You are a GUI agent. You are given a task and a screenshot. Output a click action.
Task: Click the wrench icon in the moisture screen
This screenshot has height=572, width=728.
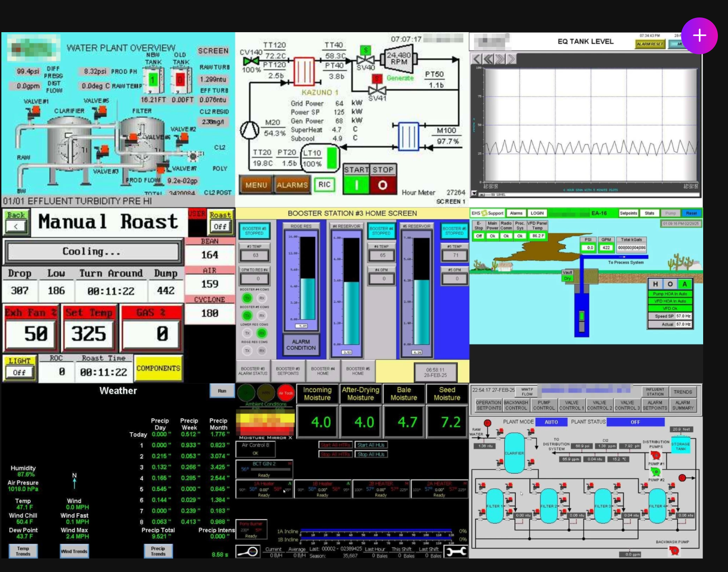pos(456,551)
